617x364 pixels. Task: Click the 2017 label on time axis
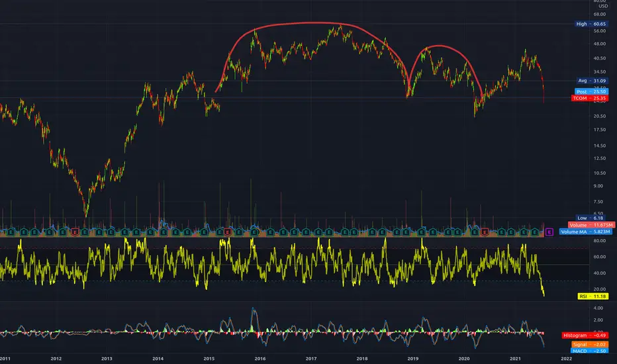[311, 359]
